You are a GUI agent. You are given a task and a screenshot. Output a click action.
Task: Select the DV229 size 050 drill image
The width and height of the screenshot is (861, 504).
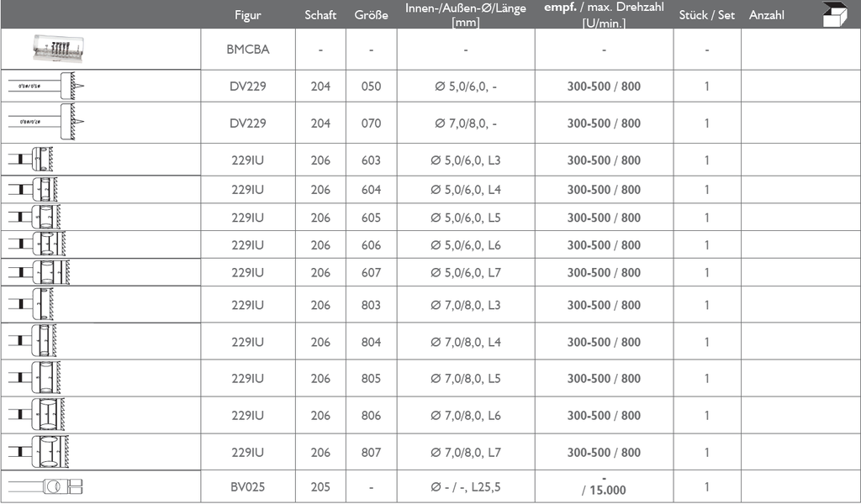(x=46, y=87)
